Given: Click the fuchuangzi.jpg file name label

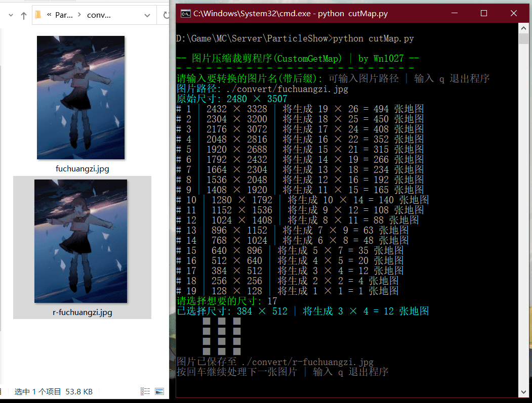Looking at the screenshot, I should (x=83, y=169).
